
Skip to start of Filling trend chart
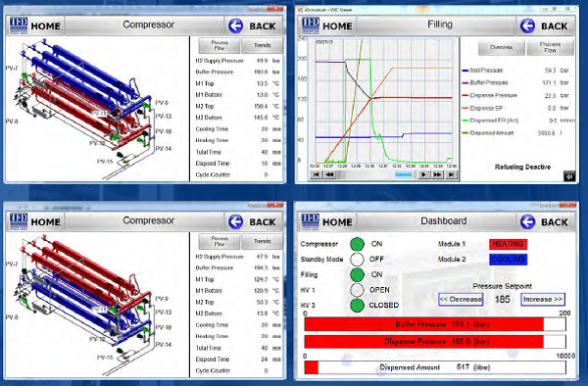pos(317,174)
